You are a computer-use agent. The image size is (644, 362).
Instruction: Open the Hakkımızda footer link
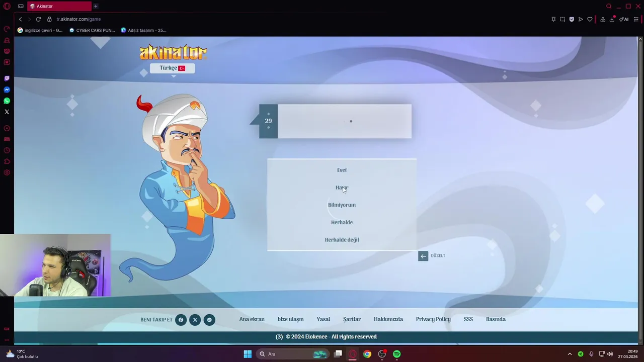tap(388, 319)
